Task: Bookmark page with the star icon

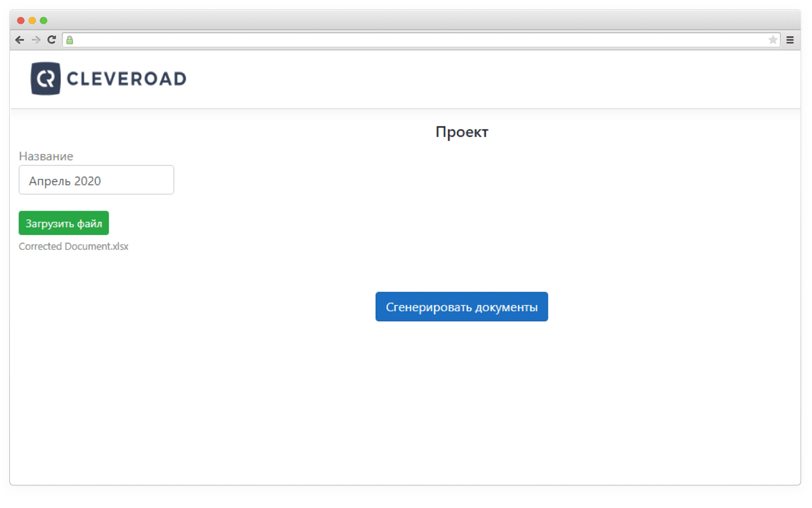Action: (x=773, y=40)
